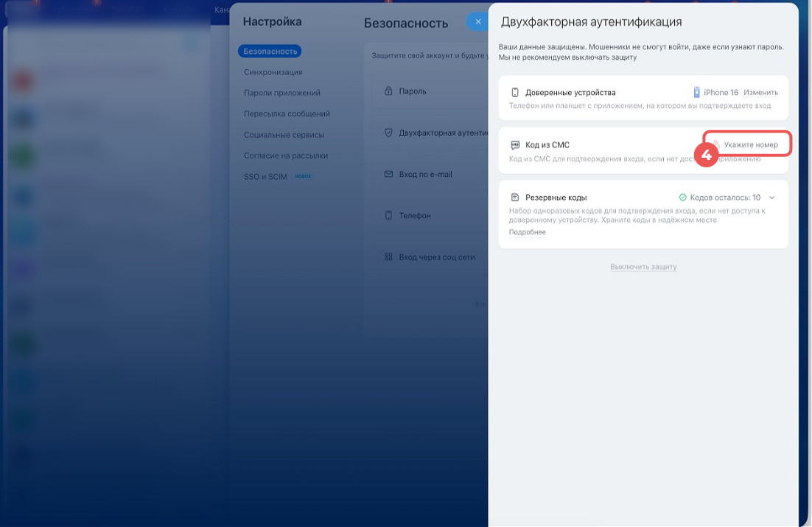Click the iPhone 16 device icon
The image size is (812, 527).
point(696,93)
